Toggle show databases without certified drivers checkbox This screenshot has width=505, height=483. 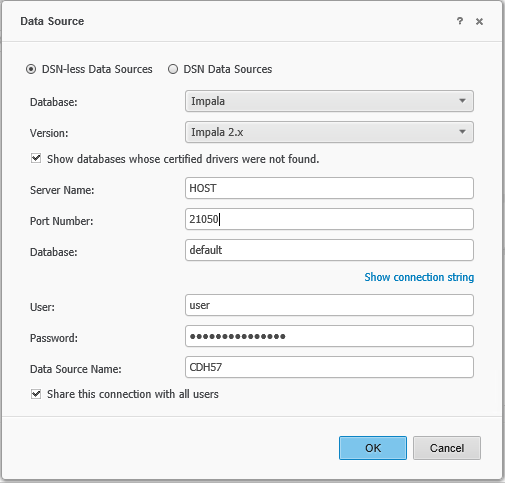tap(36, 158)
